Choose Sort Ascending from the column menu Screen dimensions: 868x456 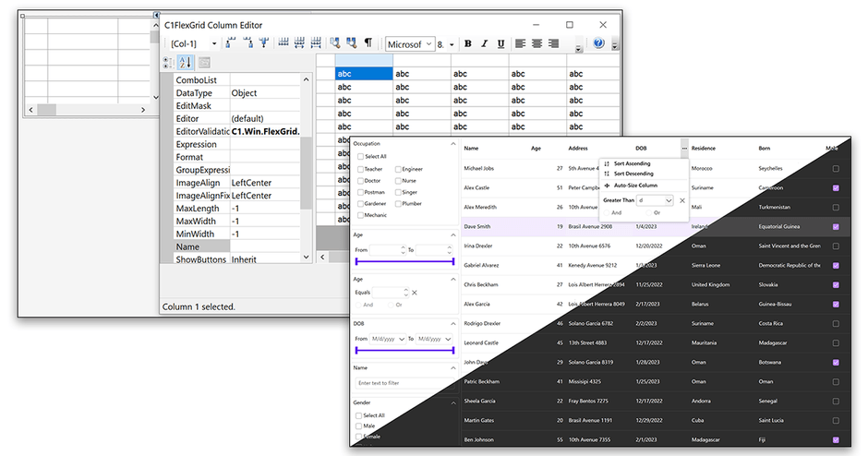632,163
